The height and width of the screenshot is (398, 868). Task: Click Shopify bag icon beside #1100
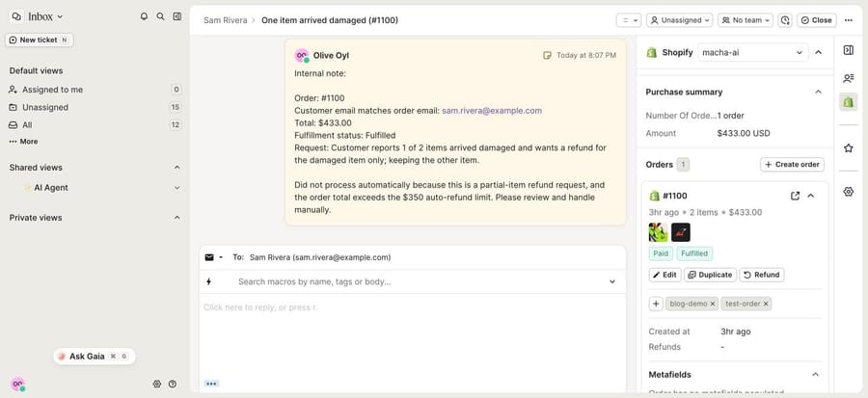click(x=654, y=196)
